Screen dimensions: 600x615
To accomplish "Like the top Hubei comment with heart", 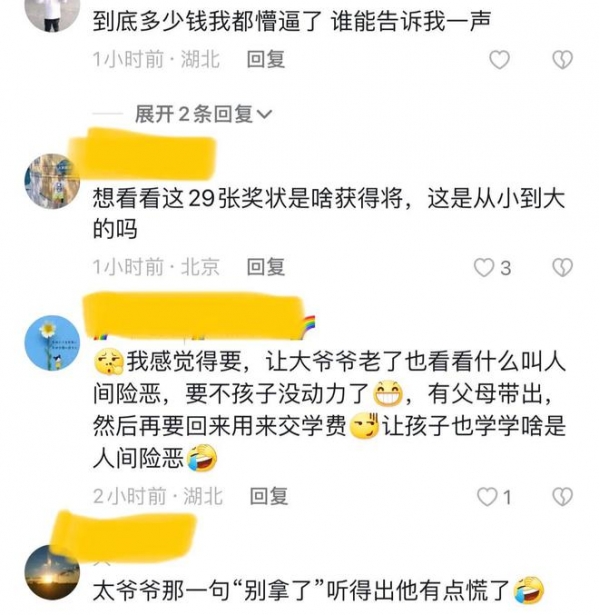I will pos(499,60).
